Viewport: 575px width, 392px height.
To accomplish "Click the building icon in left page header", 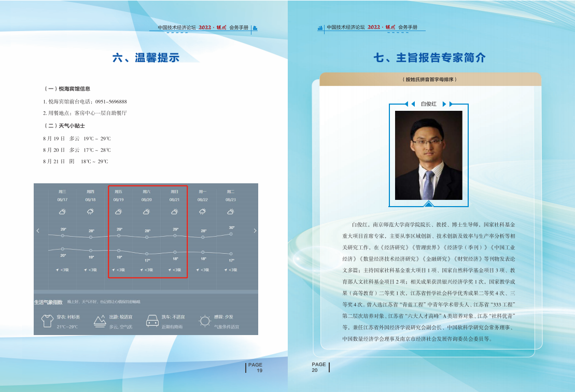I will coord(255,28).
